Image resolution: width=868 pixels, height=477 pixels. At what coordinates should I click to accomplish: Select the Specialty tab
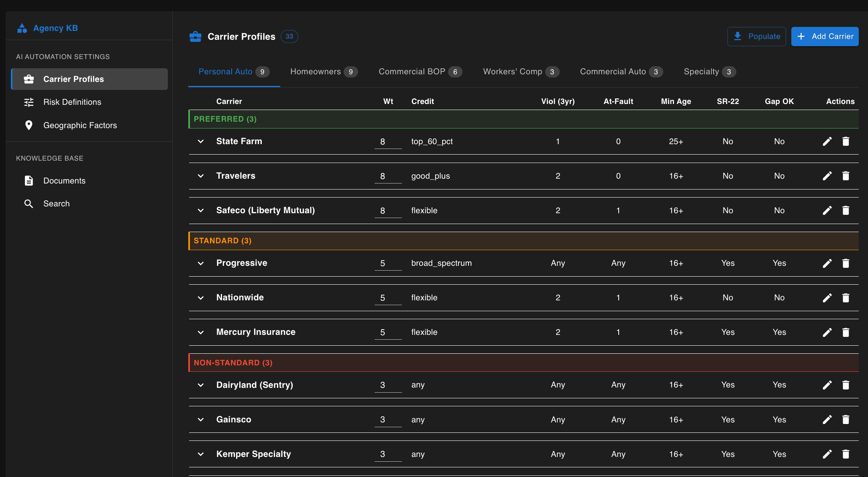tap(710, 72)
